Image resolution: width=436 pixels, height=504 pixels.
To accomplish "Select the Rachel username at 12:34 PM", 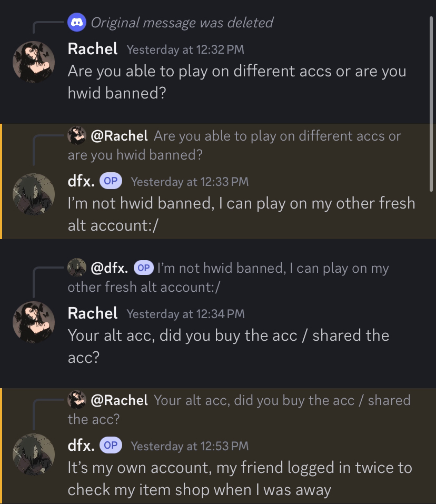I will (93, 313).
